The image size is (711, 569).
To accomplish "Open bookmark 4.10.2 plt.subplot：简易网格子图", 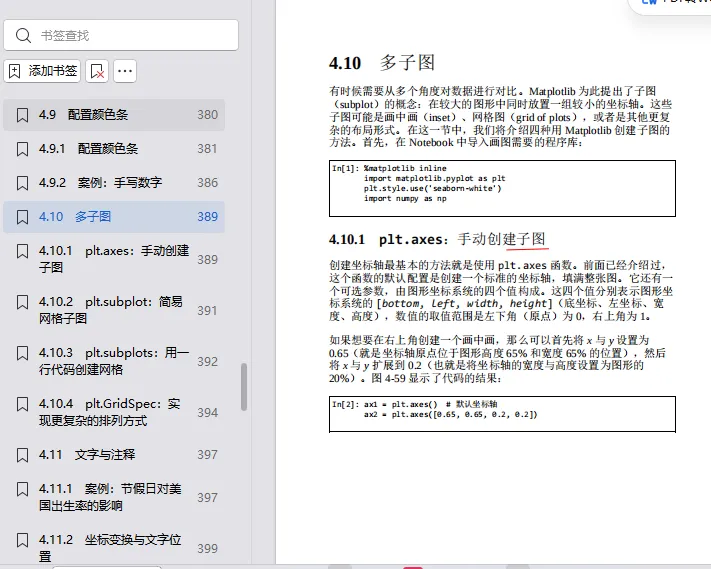I will pos(114,310).
